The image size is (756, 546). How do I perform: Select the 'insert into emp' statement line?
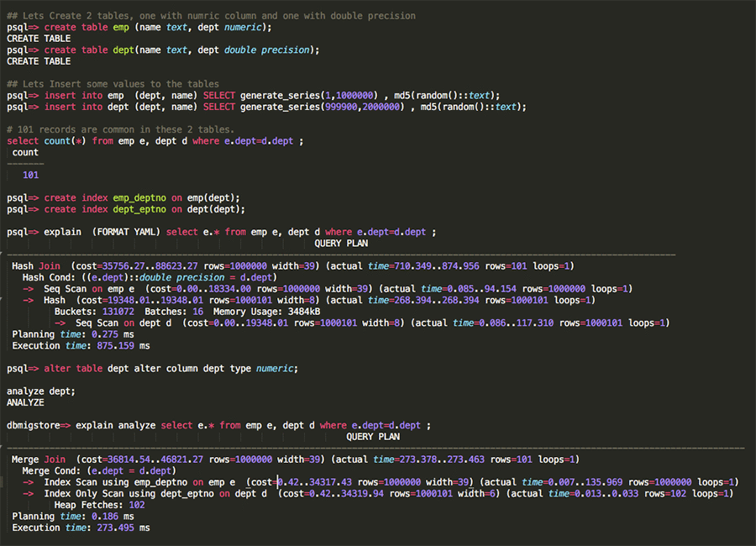pyautogui.click(x=254, y=96)
